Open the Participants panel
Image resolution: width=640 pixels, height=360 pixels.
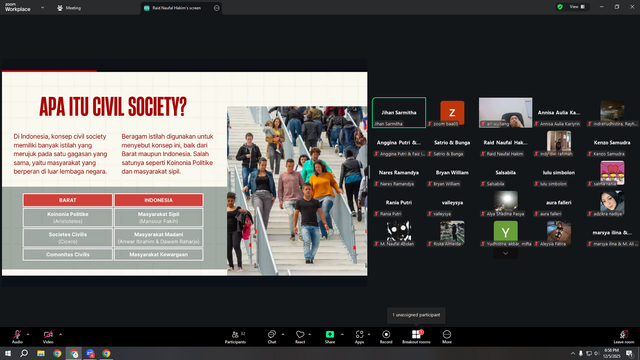point(236,337)
